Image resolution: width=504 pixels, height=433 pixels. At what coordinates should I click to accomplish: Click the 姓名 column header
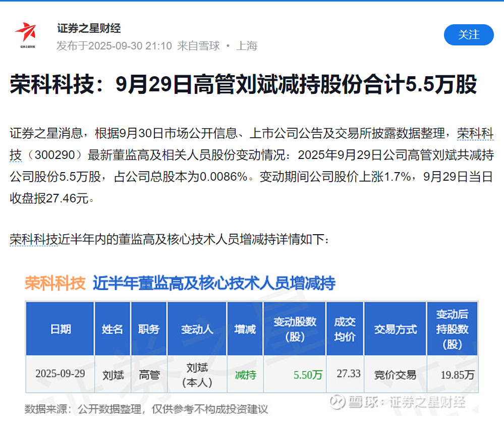pos(113,329)
